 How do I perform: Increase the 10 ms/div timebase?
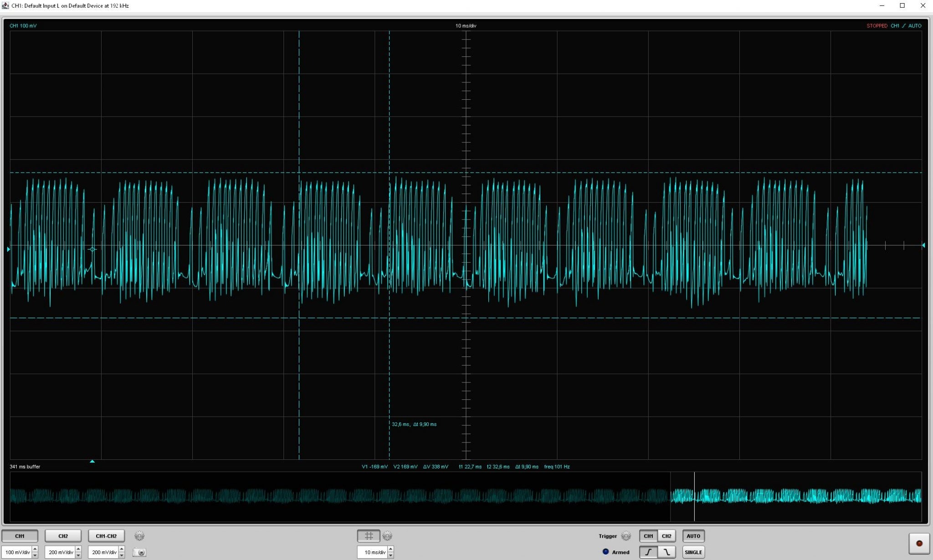click(390, 550)
